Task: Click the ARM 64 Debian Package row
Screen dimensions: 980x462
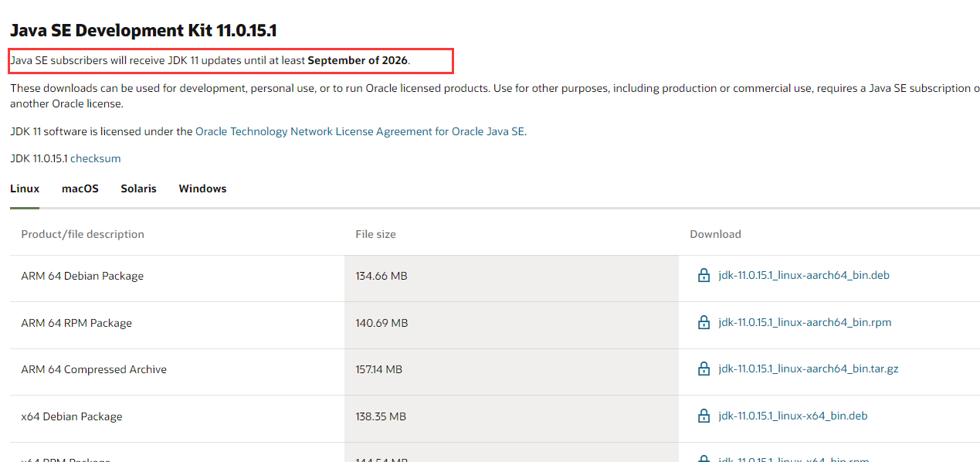Action: (x=494, y=276)
